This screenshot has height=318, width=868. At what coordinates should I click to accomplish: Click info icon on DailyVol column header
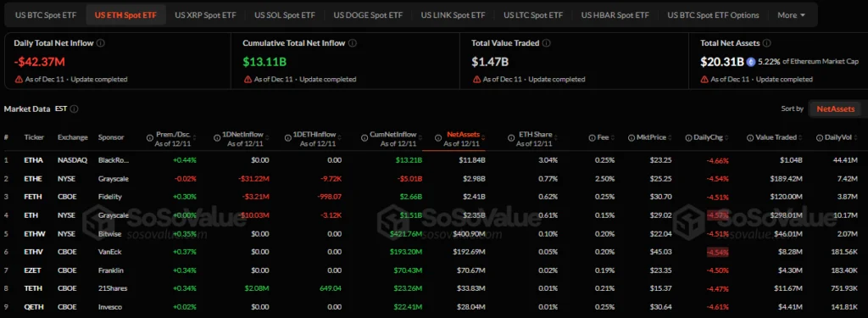pyautogui.click(x=819, y=137)
